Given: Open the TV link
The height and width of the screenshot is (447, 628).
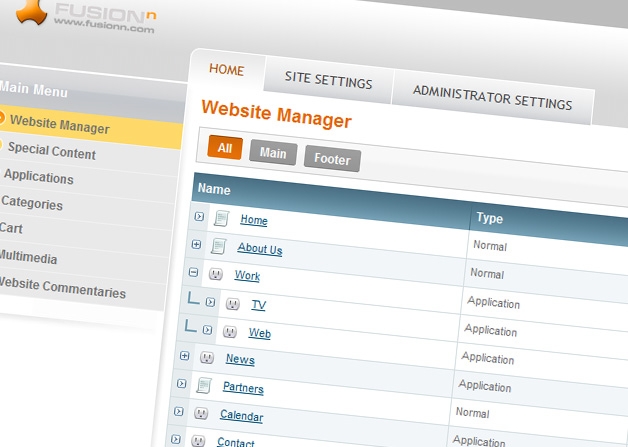Looking at the screenshot, I should pos(259,305).
